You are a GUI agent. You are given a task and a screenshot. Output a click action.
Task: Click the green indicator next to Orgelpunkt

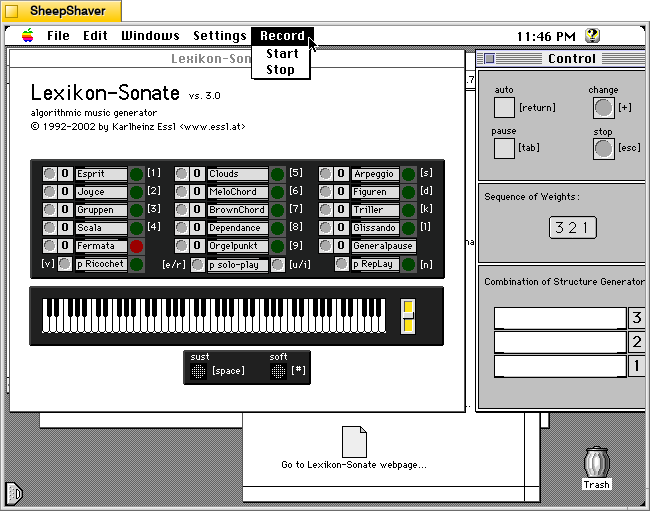[x=277, y=246]
